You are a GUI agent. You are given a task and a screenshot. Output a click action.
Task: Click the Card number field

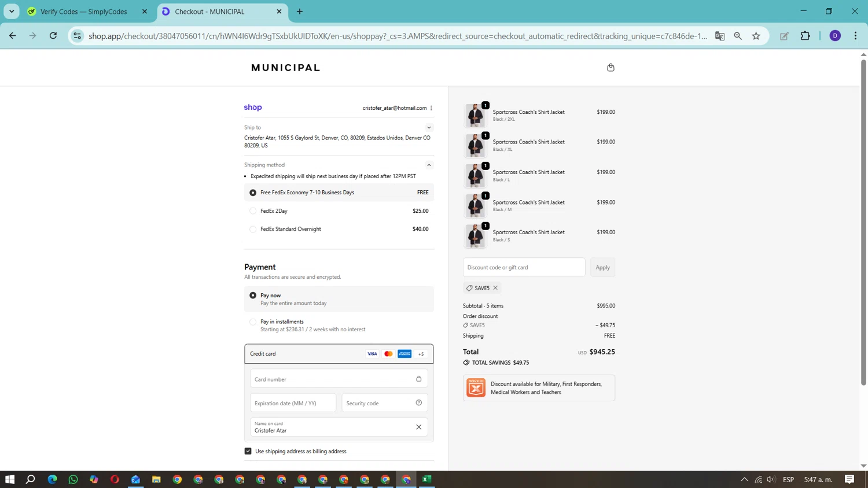339,379
